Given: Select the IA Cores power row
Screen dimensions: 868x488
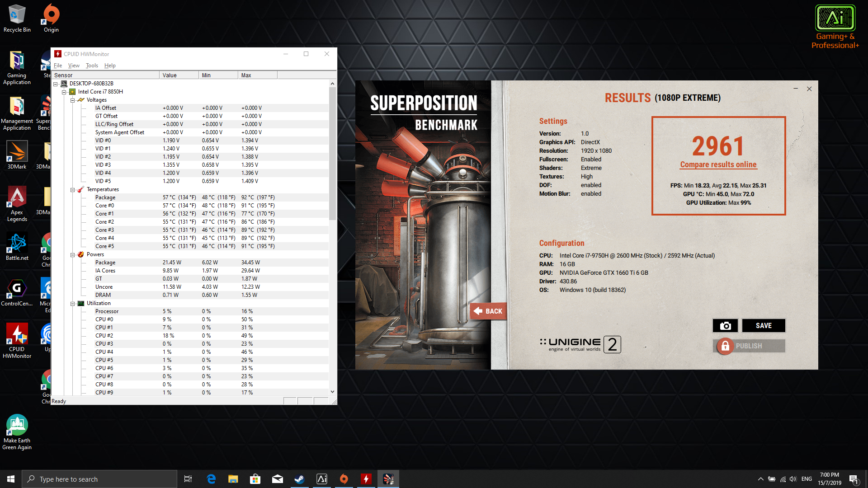Looking at the screenshot, I should click(190, 271).
